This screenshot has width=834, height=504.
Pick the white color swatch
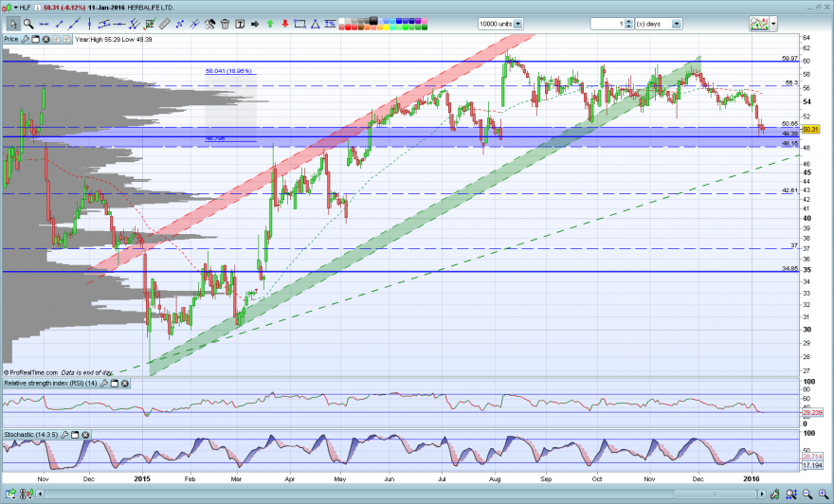341,21
